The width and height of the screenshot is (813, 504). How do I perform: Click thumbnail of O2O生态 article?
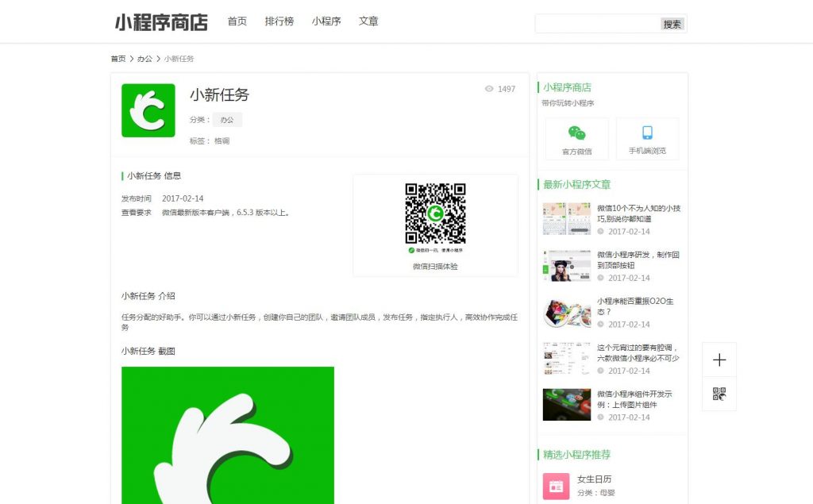[x=567, y=312]
